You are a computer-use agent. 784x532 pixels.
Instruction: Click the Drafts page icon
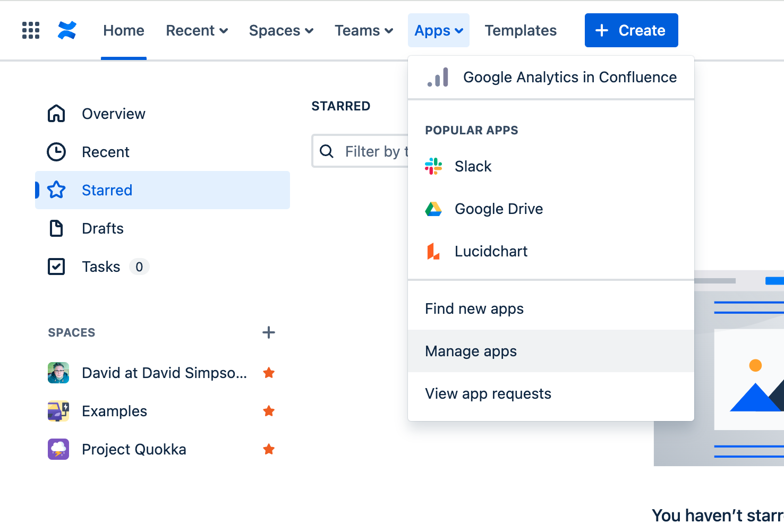pos(56,228)
